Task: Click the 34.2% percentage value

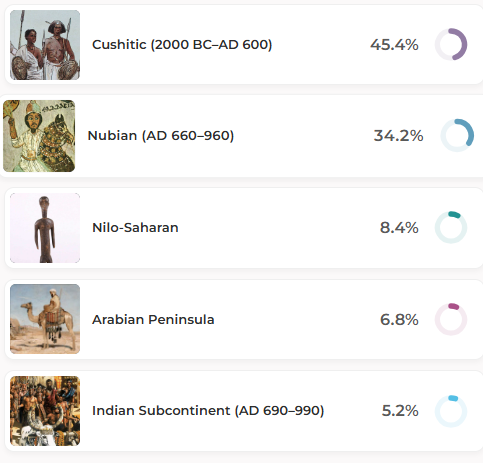Action: click(x=399, y=136)
